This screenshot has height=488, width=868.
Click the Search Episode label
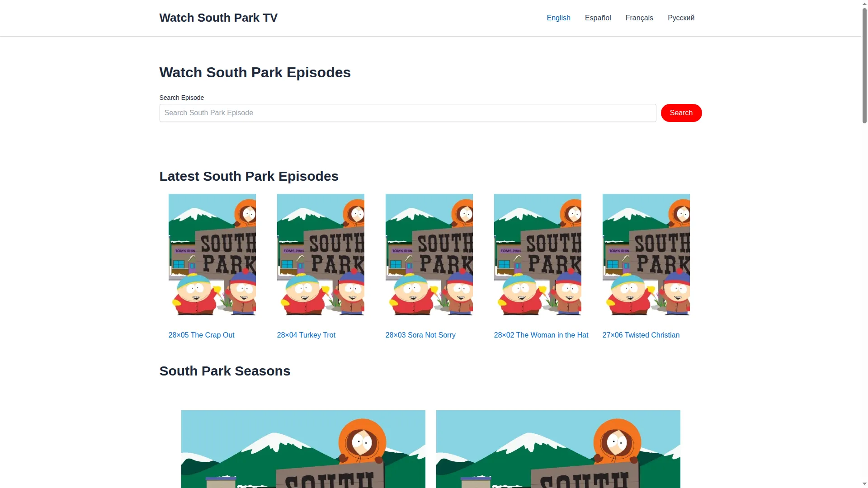click(x=182, y=98)
